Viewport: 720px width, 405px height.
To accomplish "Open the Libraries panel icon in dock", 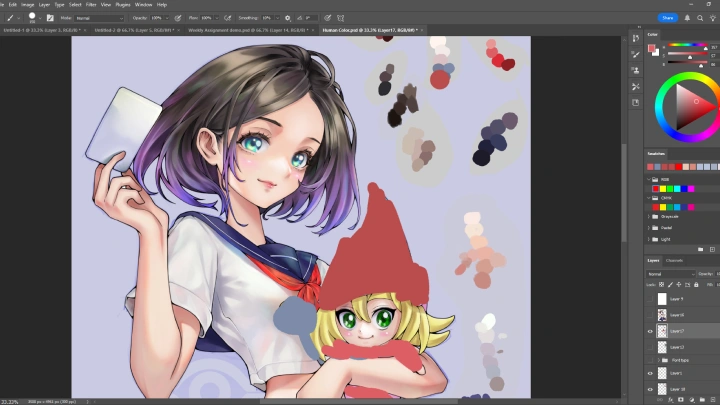I will pyautogui.click(x=636, y=102).
